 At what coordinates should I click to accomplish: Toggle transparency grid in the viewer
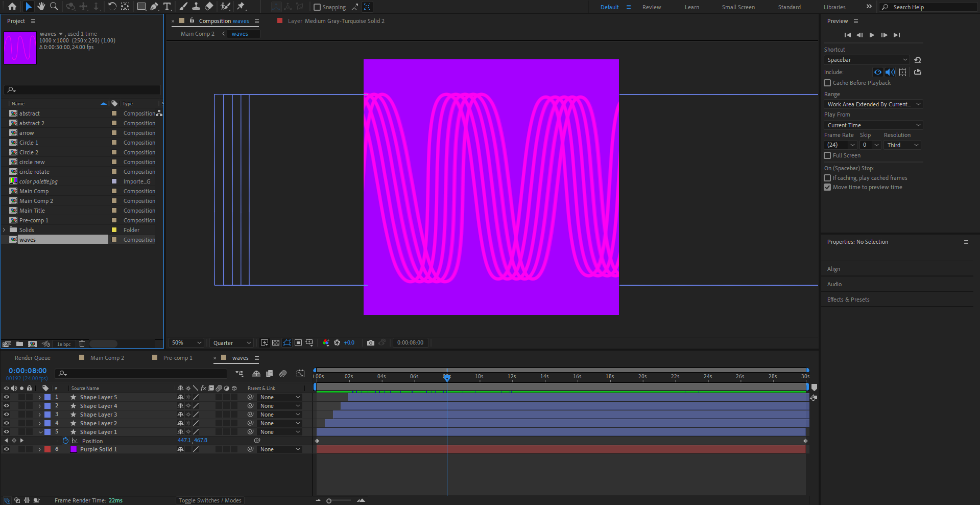(276, 343)
